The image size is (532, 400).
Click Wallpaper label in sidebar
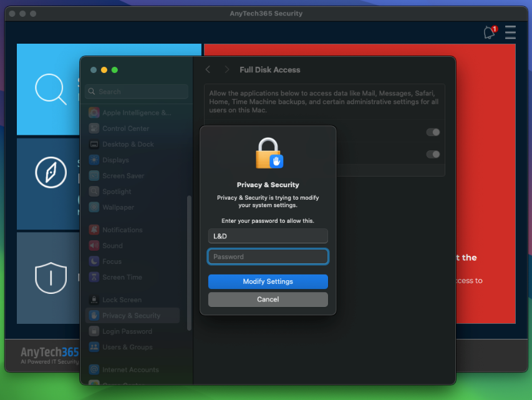click(118, 207)
